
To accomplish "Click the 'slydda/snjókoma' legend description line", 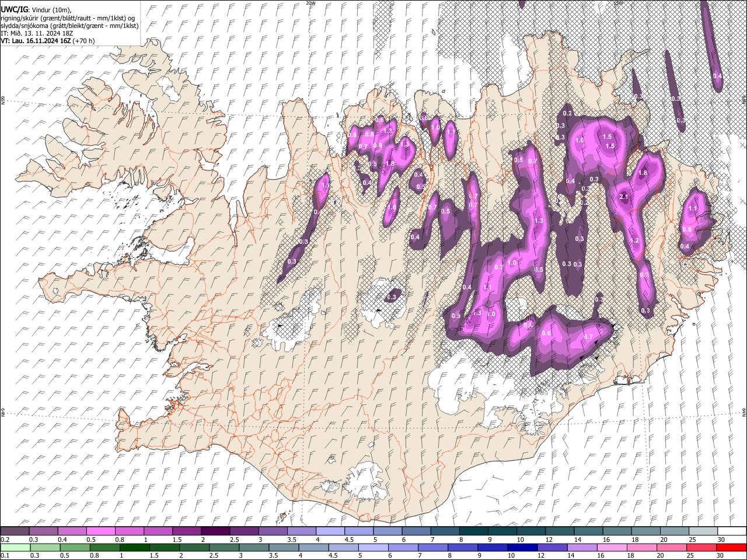I will [x=70, y=26].
